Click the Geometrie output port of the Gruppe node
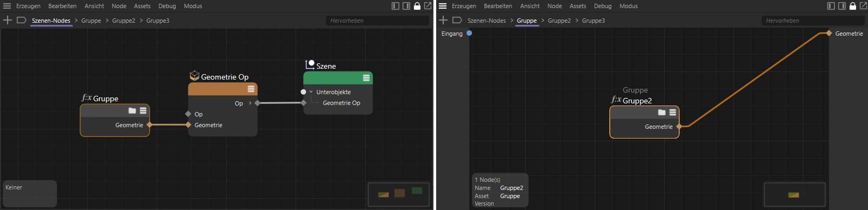 pyautogui.click(x=149, y=125)
